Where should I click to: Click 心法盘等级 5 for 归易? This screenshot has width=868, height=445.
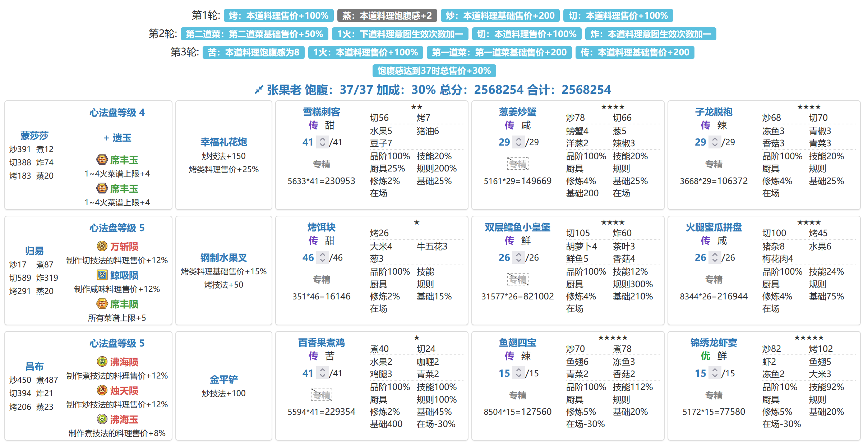pos(117,228)
